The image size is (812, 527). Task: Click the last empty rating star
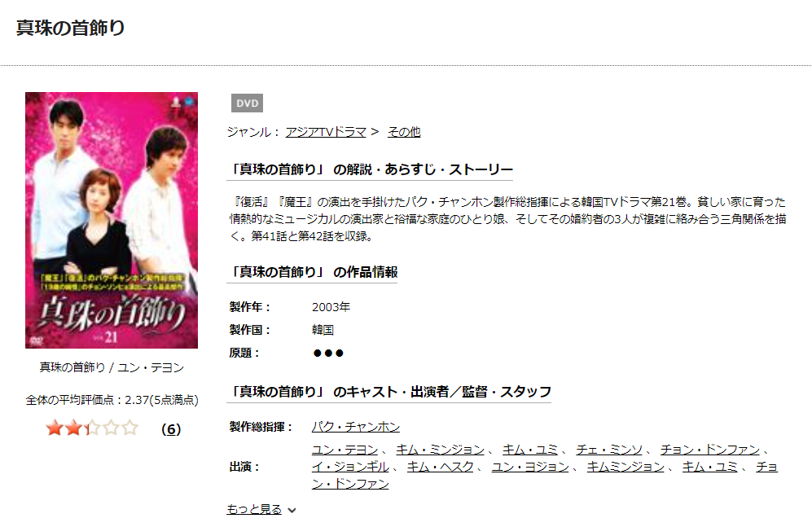pyautogui.click(x=130, y=428)
